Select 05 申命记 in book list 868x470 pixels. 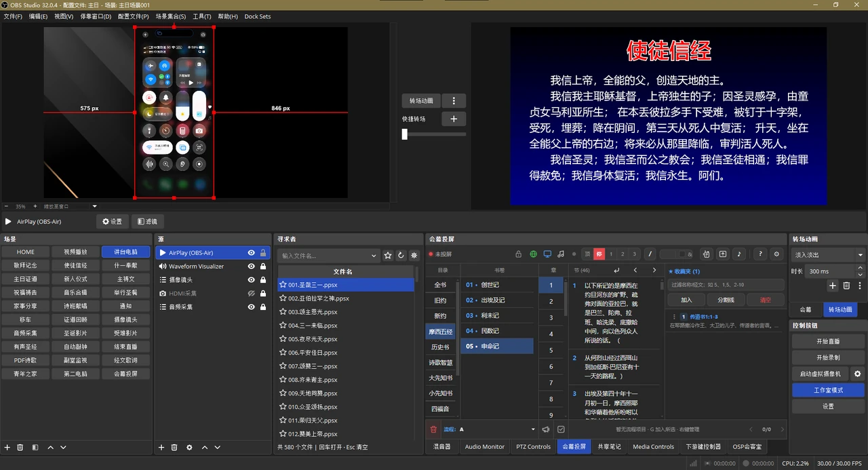click(497, 346)
